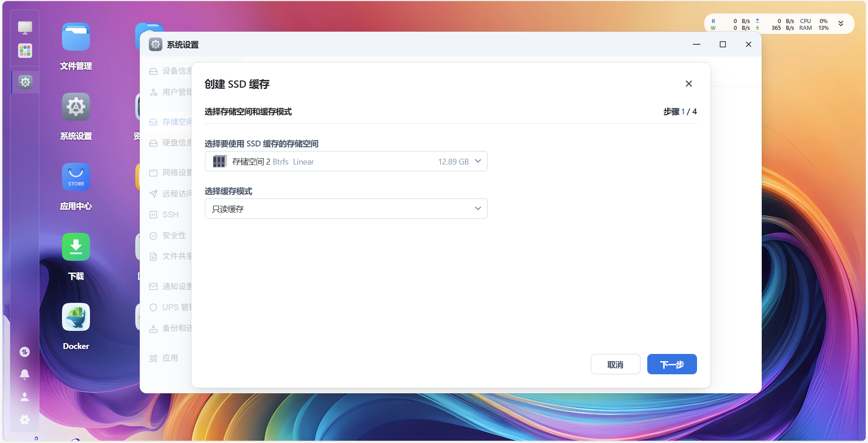Show desktop via the dock monitor icon
This screenshot has height=443, width=868.
tap(25, 28)
